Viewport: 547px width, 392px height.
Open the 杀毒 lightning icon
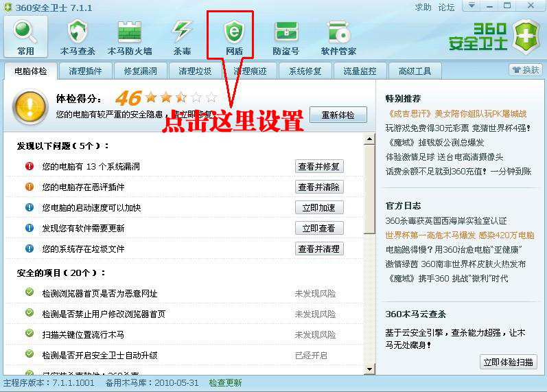[182, 37]
